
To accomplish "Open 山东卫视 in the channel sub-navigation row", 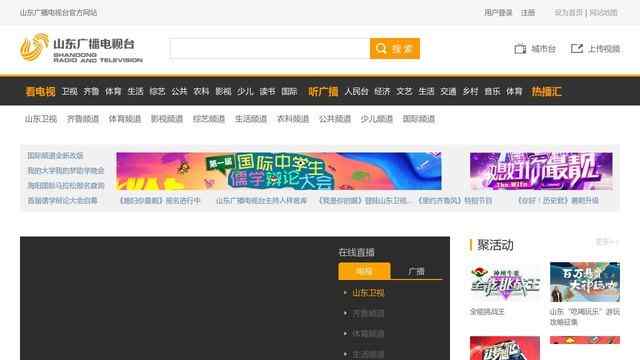I will click(41, 119).
